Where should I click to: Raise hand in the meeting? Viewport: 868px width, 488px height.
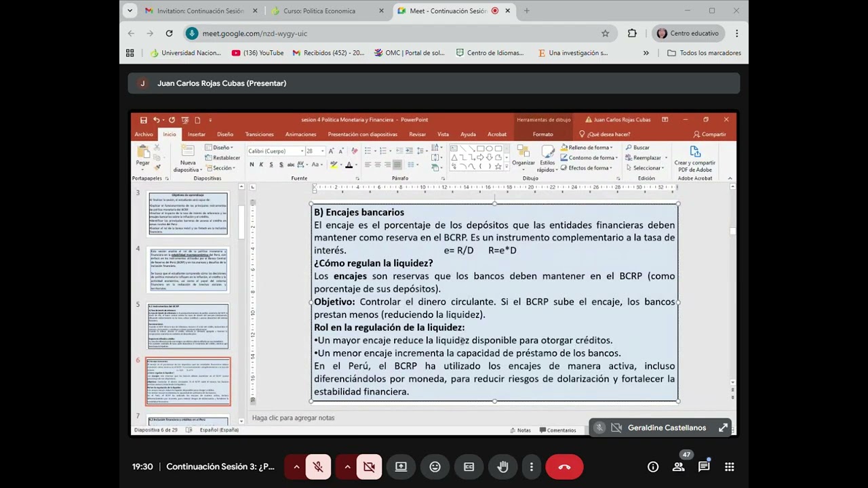[x=502, y=467]
